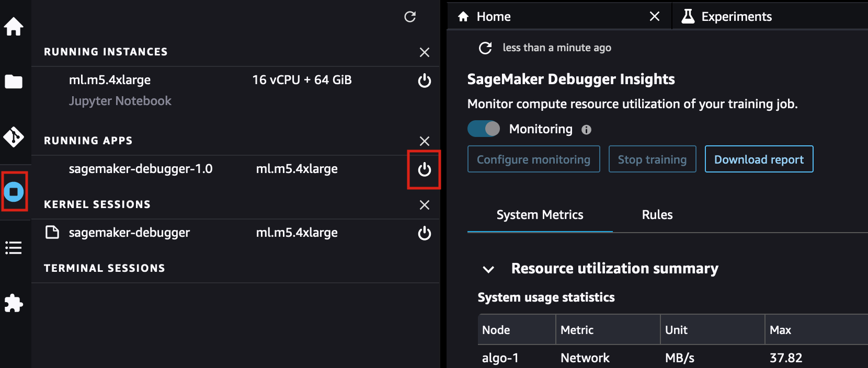The width and height of the screenshot is (868, 368).
Task: Click the Stop training button
Action: 652,159
